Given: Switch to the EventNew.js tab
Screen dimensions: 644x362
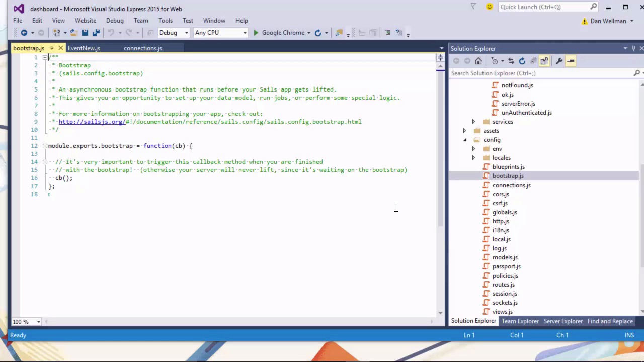Looking at the screenshot, I should (84, 48).
